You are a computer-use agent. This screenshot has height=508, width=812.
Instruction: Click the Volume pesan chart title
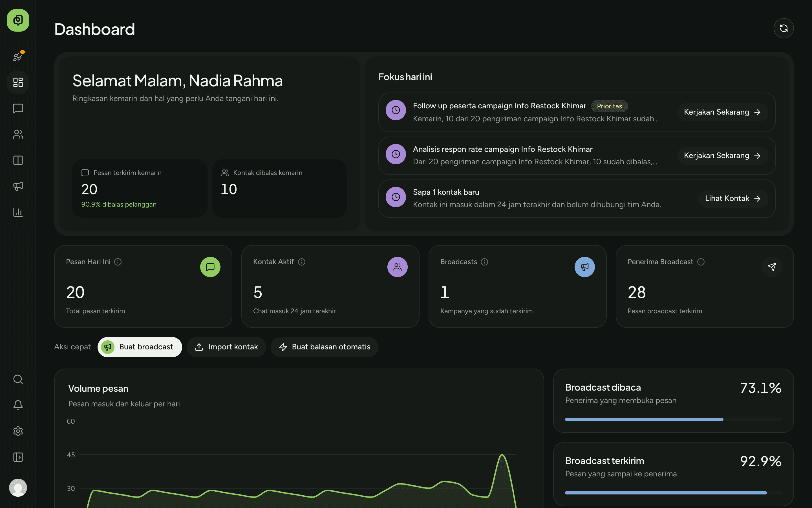[x=98, y=389]
